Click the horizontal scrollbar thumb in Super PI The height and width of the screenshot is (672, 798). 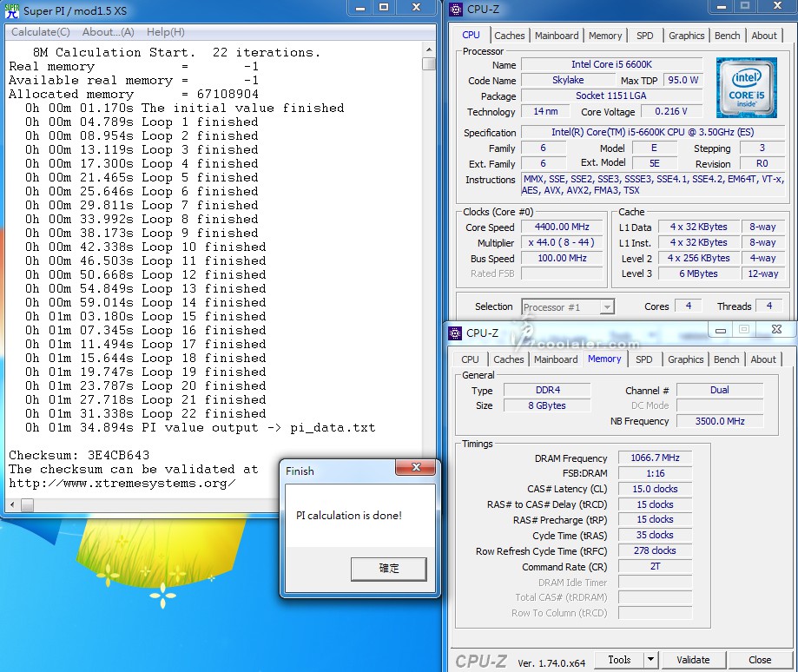tap(27, 505)
